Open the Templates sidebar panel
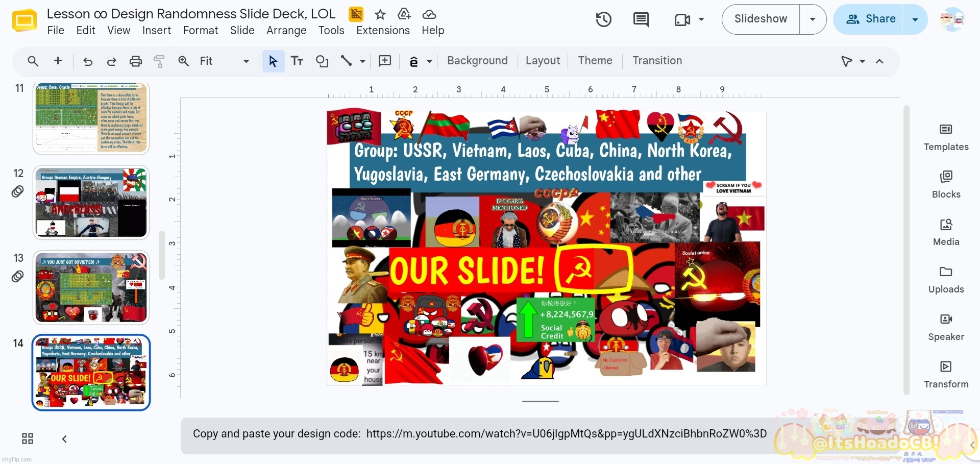The width and height of the screenshot is (980, 464). [946, 138]
